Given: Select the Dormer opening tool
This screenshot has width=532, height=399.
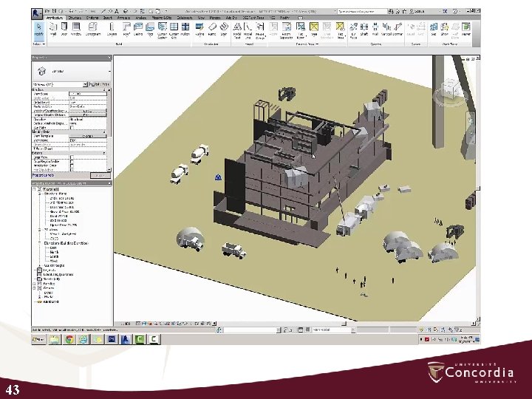Looking at the screenshot, I should click(398, 29).
